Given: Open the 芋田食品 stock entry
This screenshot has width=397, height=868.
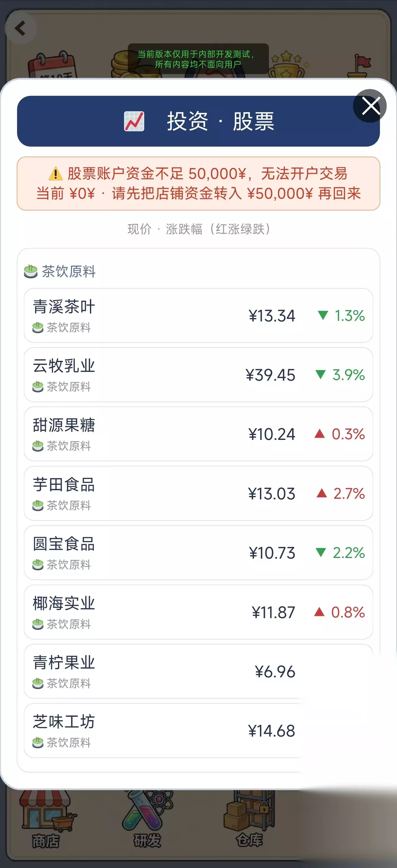Looking at the screenshot, I should pyautogui.click(x=198, y=493).
